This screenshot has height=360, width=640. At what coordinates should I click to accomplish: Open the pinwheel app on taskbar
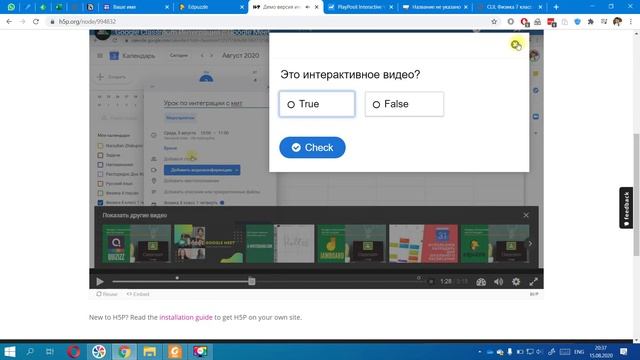coord(99,351)
